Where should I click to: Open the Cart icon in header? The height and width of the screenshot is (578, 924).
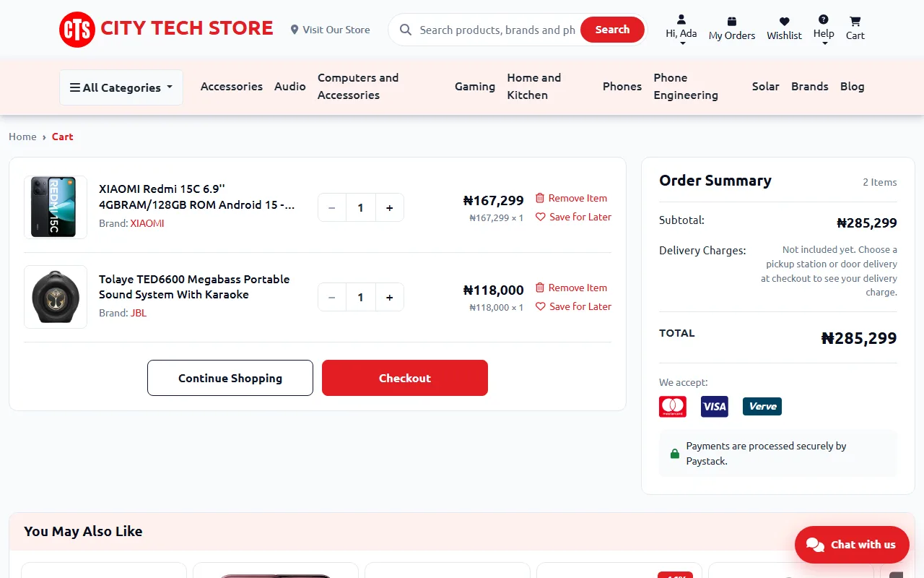coord(855,22)
